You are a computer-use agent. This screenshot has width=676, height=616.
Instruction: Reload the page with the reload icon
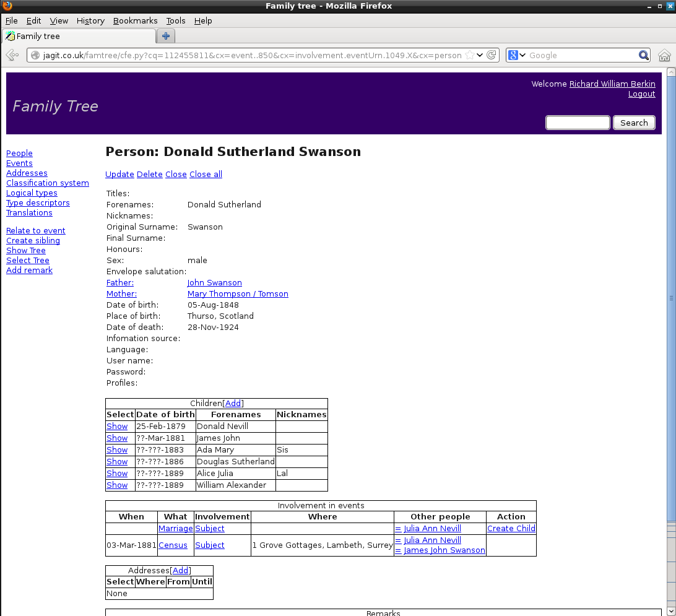click(492, 55)
